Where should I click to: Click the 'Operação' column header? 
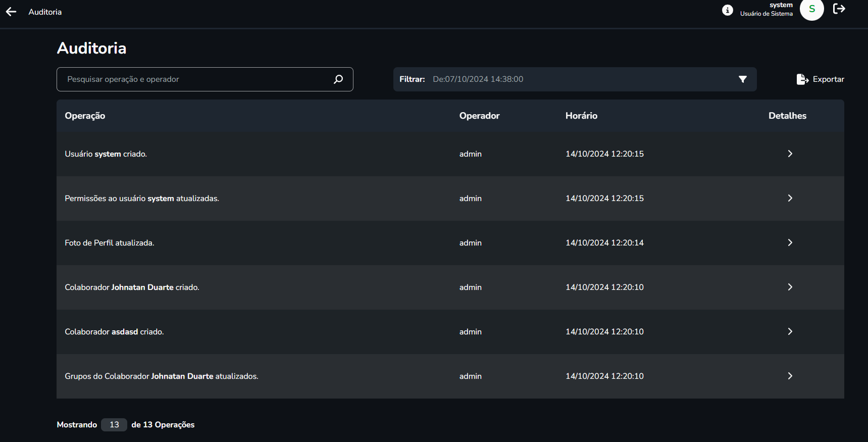85,116
